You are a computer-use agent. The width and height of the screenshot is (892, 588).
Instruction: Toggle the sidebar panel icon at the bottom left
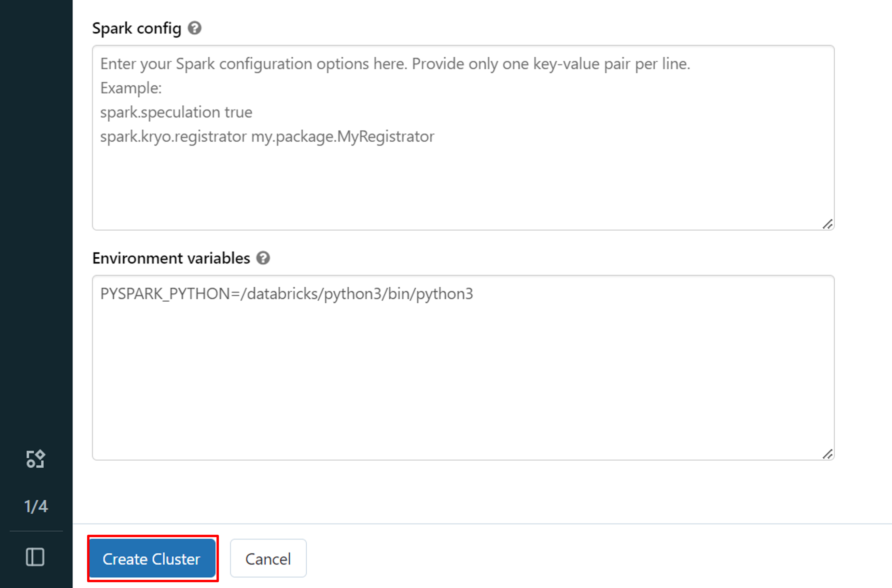pos(35,557)
